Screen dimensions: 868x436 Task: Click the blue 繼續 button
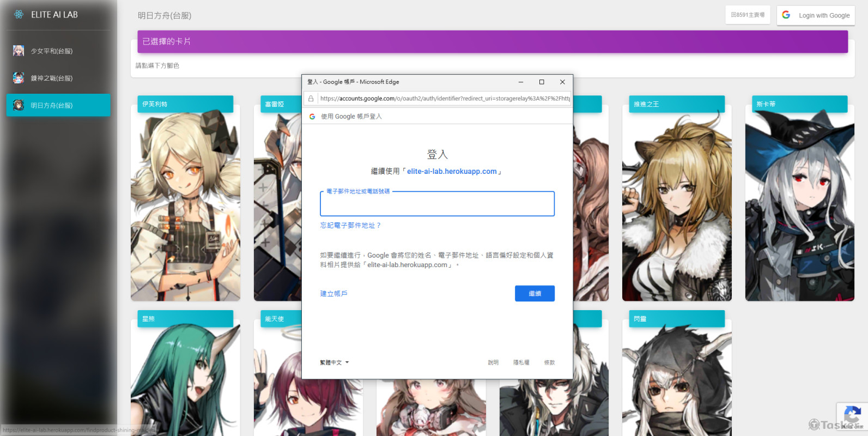point(535,294)
